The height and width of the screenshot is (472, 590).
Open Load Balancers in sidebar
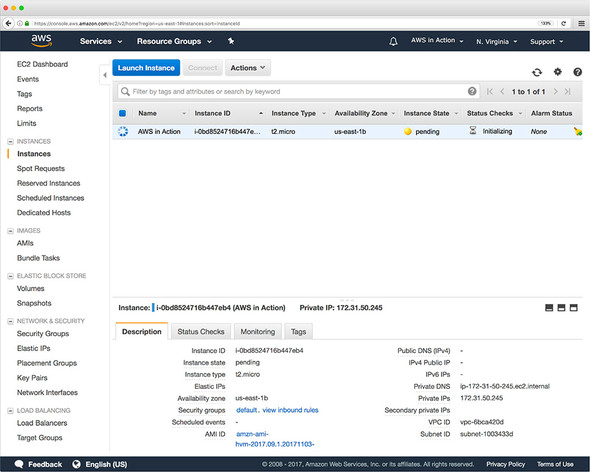[42, 423]
